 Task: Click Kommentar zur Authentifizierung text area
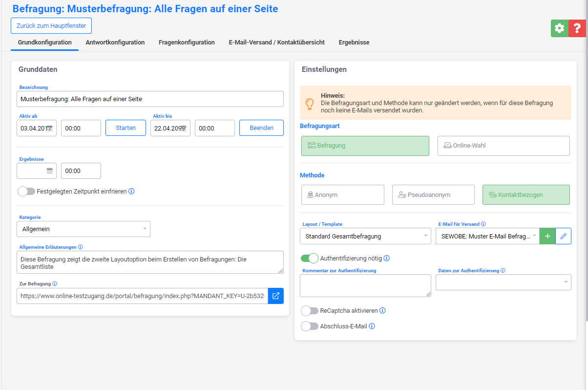click(x=365, y=285)
